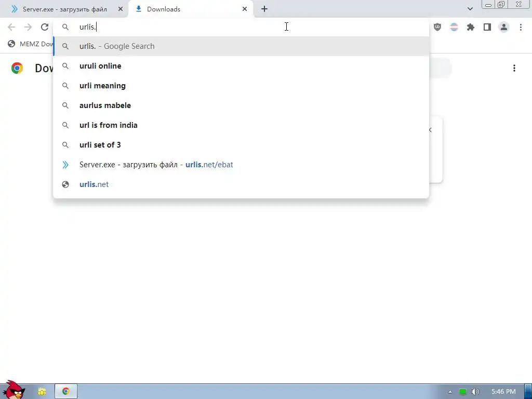Open the MEMZ Download bookmark
The image size is (532, 399).
(x=31, y=44)
